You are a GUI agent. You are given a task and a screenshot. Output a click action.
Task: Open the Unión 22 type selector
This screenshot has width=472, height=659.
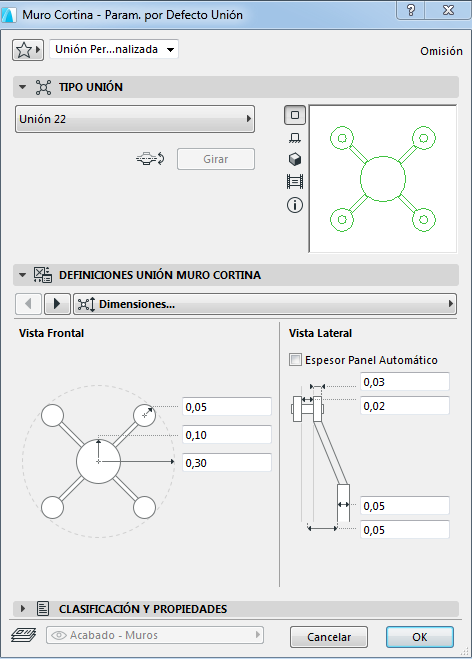[x=135, y=119]
